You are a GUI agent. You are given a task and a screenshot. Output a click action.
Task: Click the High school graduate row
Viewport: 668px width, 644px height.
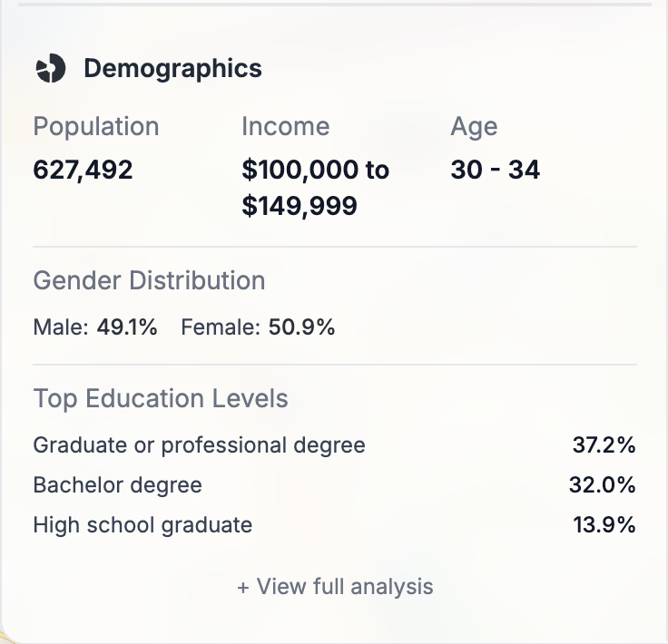click(x=142, y=524)
